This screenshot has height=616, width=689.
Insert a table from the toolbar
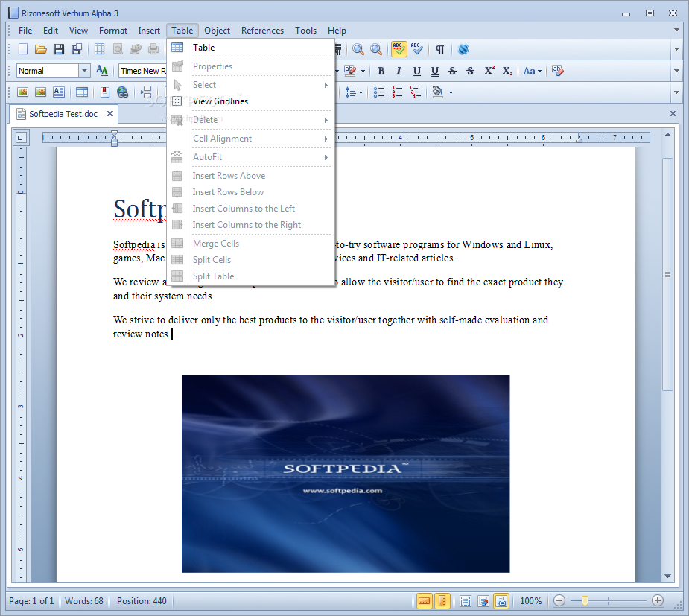click(82, 92)
